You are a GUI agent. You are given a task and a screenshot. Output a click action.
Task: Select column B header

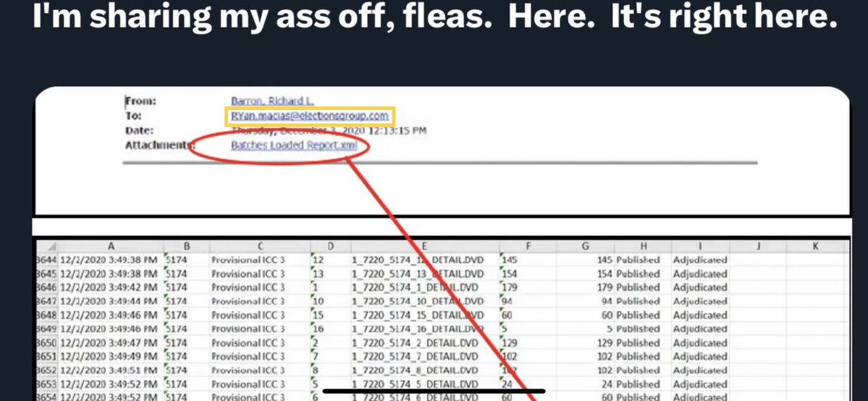[186, 246]
